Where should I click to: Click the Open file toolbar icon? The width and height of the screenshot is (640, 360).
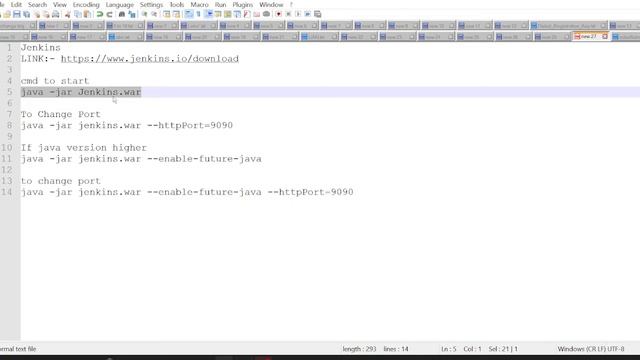point(7,14)
